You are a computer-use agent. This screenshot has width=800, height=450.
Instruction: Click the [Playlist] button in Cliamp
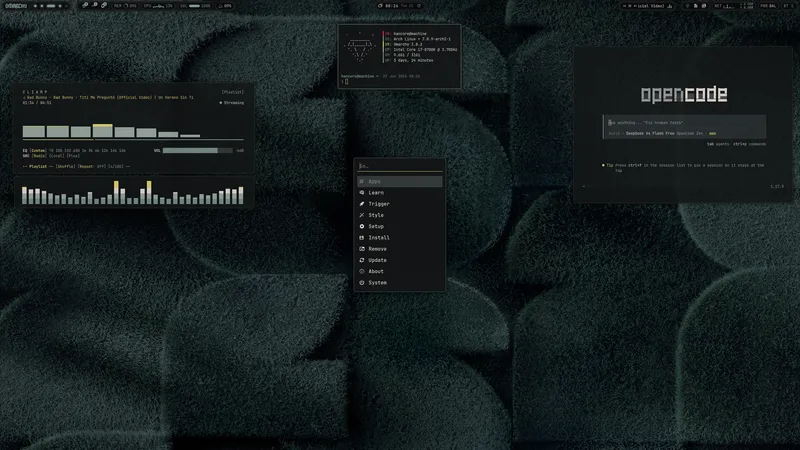tap(233, 92)
